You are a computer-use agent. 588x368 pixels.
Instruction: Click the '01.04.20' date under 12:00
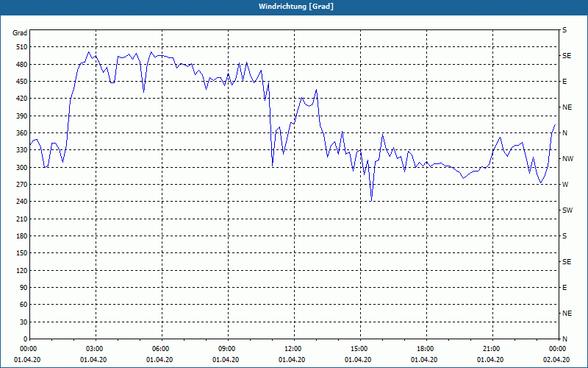pos(292,360)
